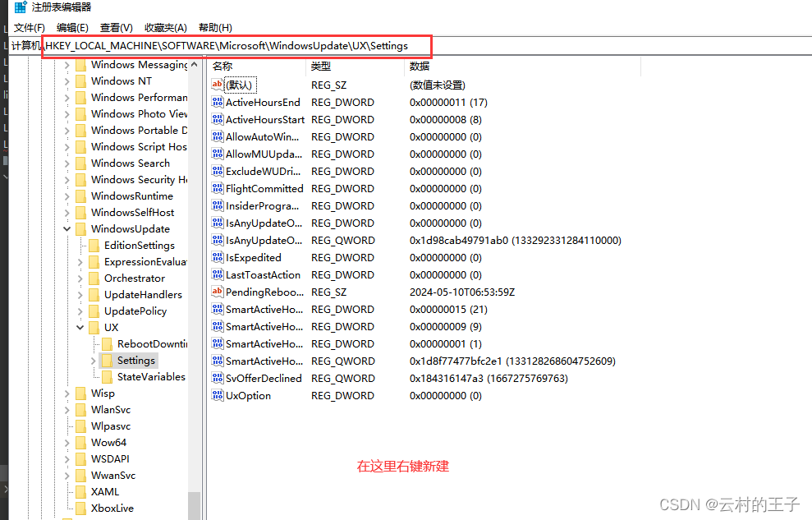The image size is (812, 520).
Task: Select the (默认) string value icon
Action: click(x=218, y=85)
